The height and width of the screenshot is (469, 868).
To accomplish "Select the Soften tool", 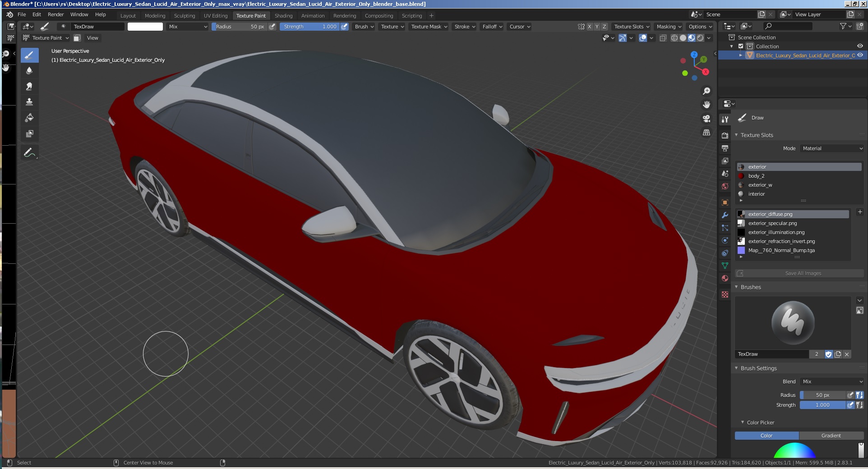I will pos(29,71).
